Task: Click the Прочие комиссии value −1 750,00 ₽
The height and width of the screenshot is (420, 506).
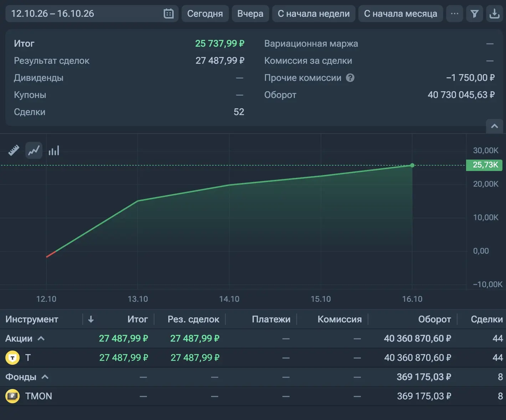Action: tap(470, 78)
